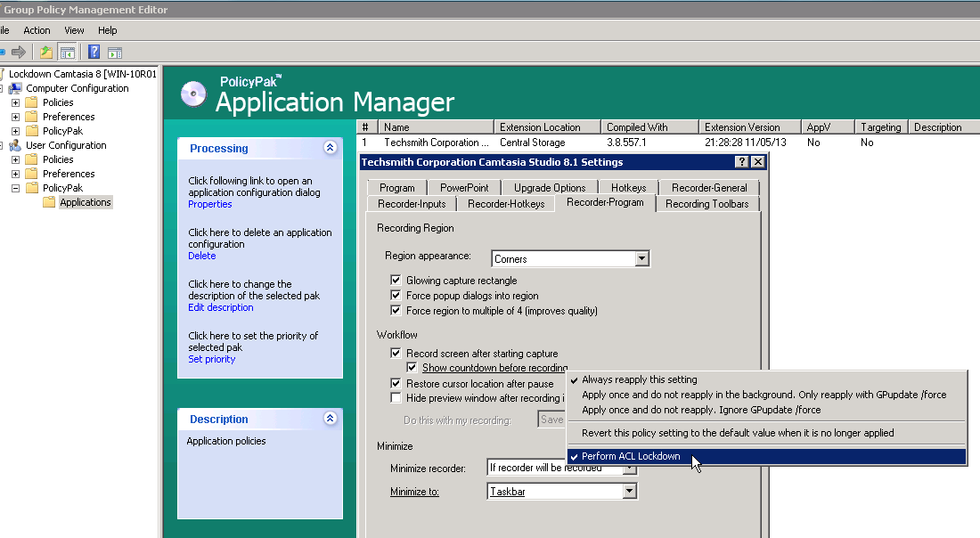The width and height of the screenshot is (980, 538).
Task: Open the Recorder-General tab
Action: click(709, 187)
